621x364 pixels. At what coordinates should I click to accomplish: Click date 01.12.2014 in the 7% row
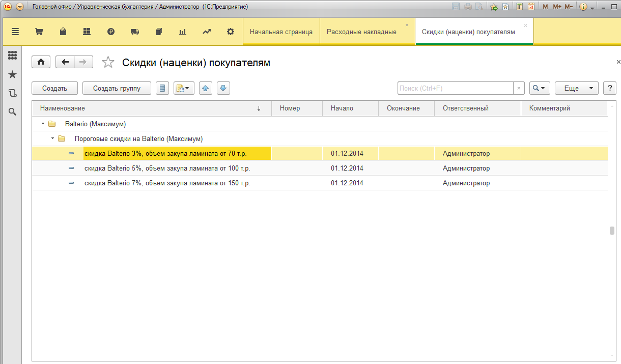pyautogui.click(x=347, y=183)
